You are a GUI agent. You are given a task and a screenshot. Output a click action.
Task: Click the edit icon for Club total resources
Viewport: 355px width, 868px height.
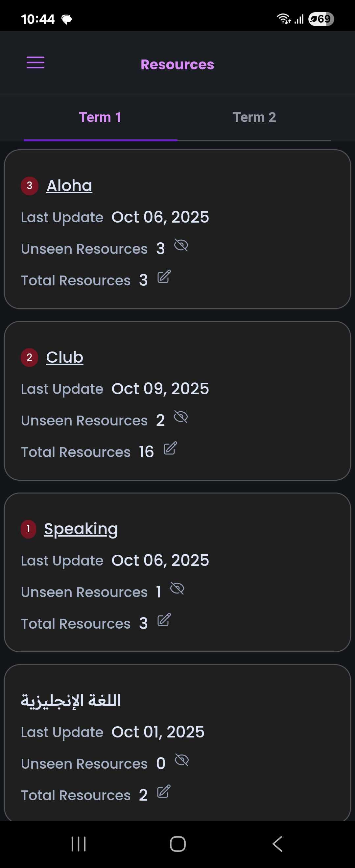[x=170, y=448]
